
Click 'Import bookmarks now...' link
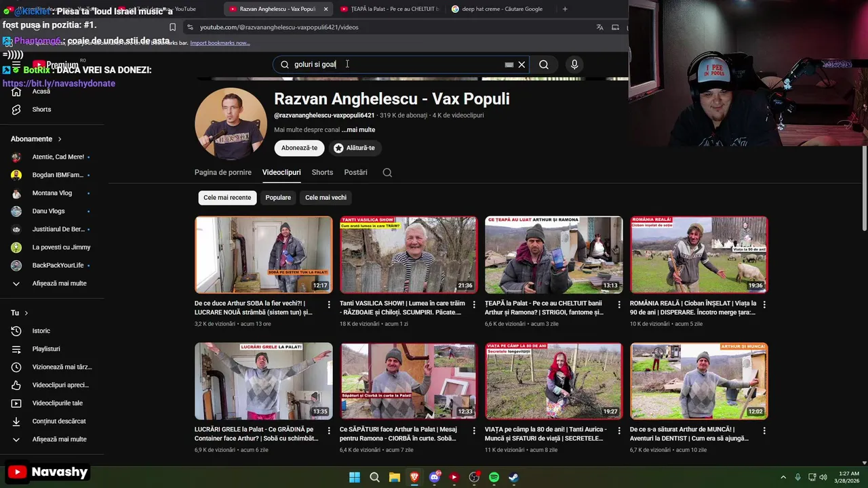click(220, 43)
